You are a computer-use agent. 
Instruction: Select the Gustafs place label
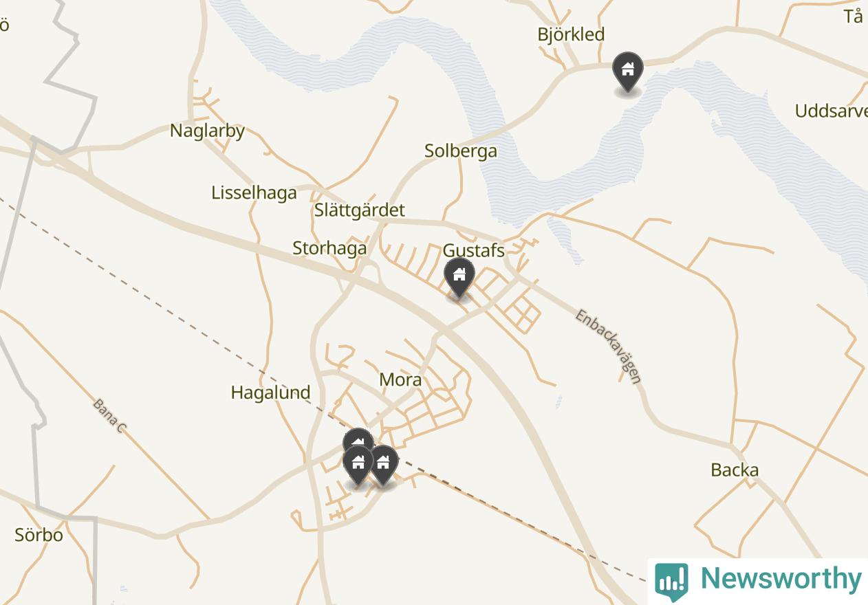473,250
